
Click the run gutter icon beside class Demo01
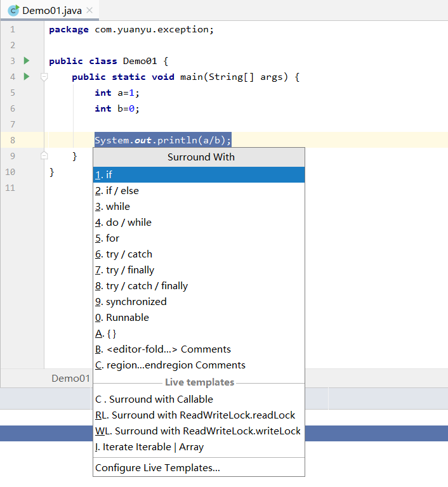(27, 61)
